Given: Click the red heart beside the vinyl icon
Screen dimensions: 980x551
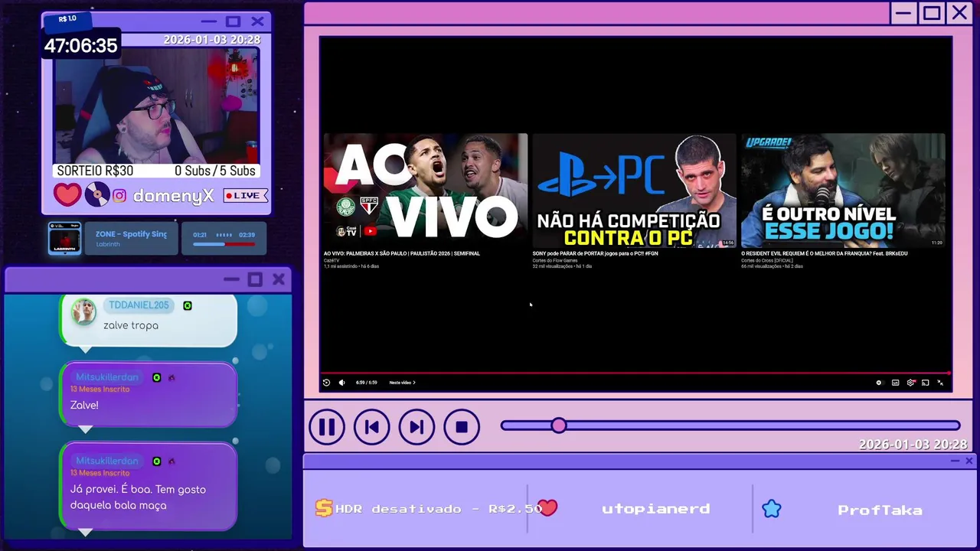Looking at the screenshot, I should coord(67,194).
